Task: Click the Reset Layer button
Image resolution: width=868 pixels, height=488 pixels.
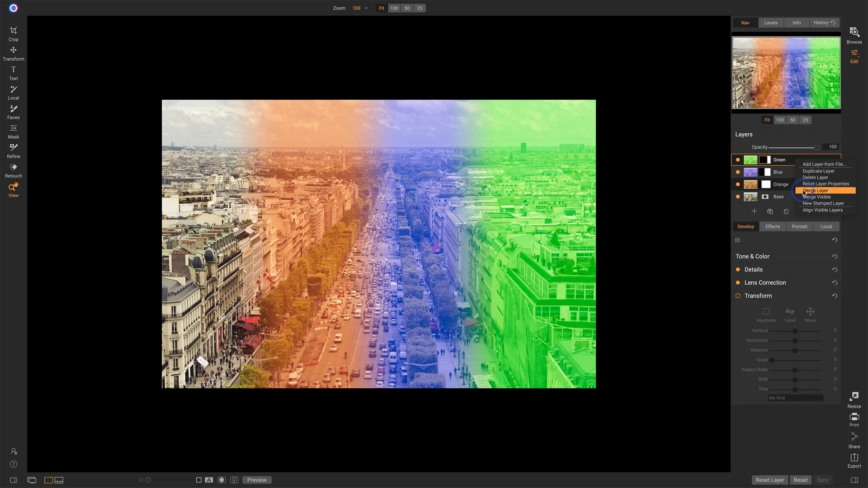Action: pyautogui.click(x=770, y=480)
